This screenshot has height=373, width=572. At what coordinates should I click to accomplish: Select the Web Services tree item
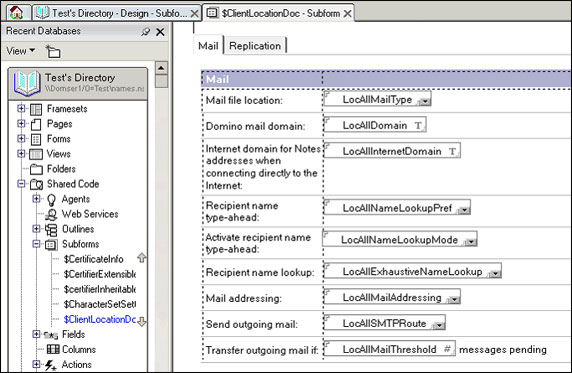[x=90, y=214]
